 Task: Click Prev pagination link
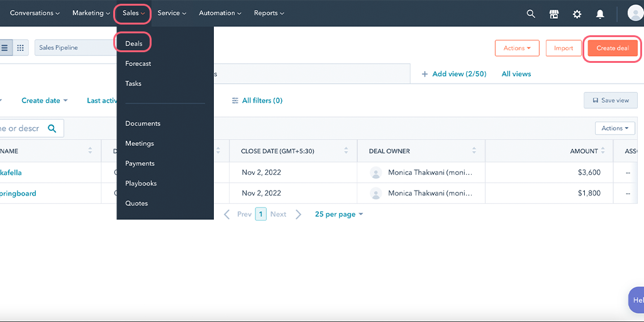pos(245,214)
